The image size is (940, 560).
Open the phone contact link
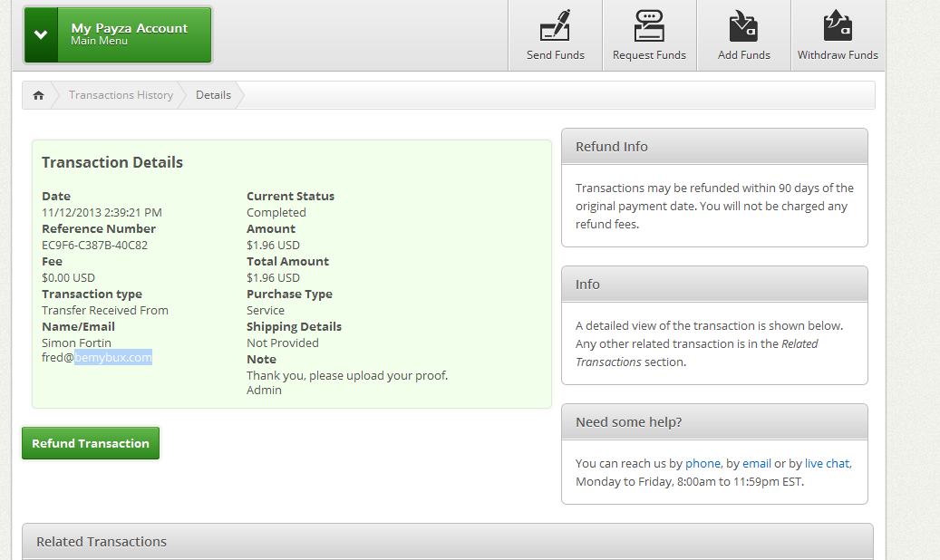703,463
